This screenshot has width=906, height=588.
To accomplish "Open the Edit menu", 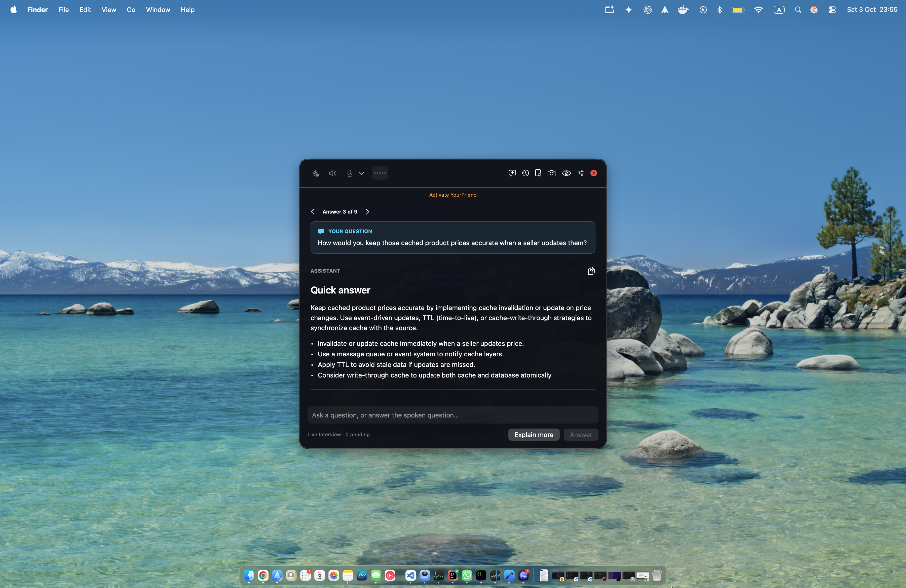I will pos(85,10).
